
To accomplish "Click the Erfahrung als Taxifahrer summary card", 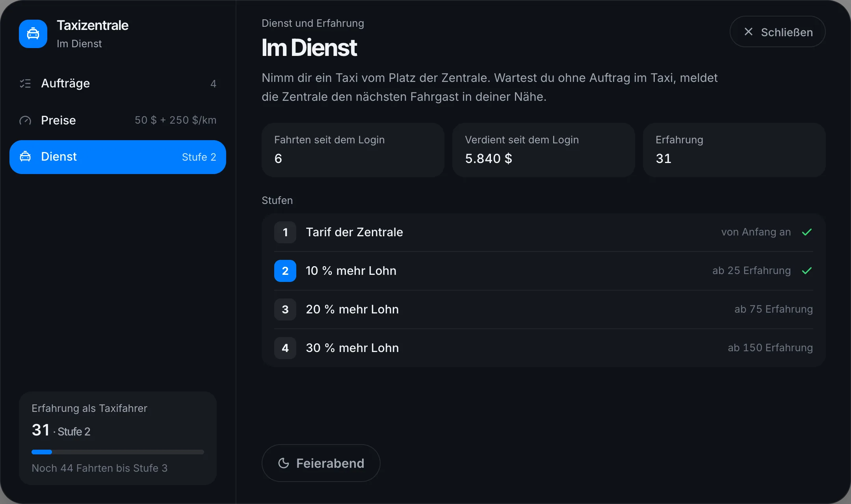I will (x=118, y=438).
